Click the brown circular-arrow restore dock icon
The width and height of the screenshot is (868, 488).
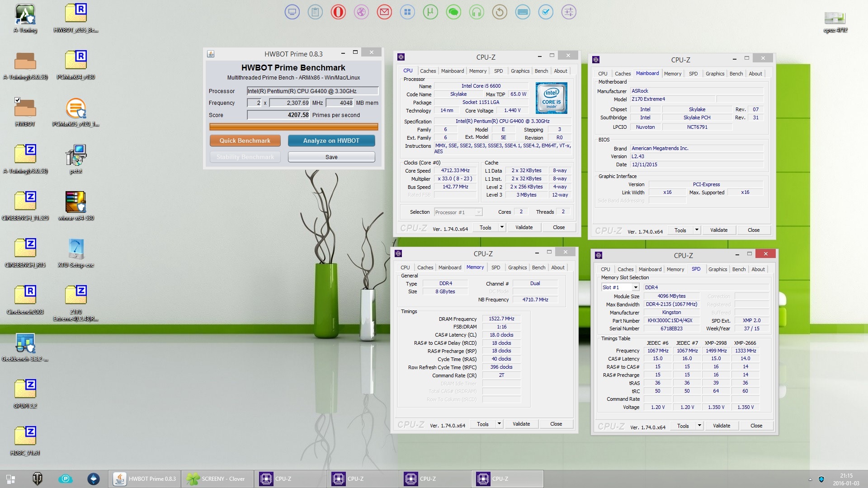coord(500,12)
